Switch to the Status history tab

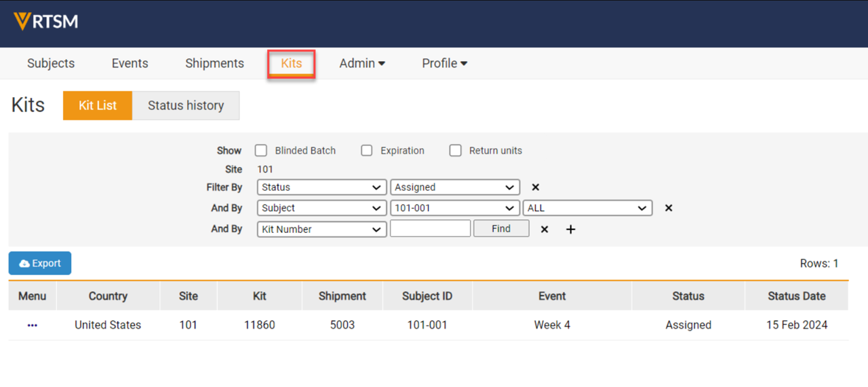click(186, 105)
